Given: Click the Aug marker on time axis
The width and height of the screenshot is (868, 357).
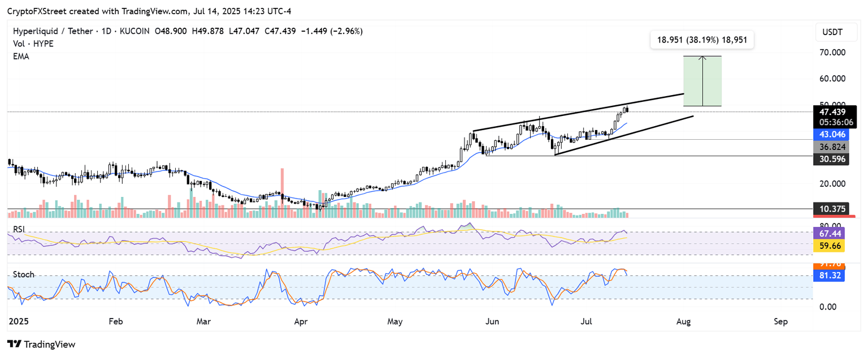Looking at the screenshot, I should (x=683, y=322).
